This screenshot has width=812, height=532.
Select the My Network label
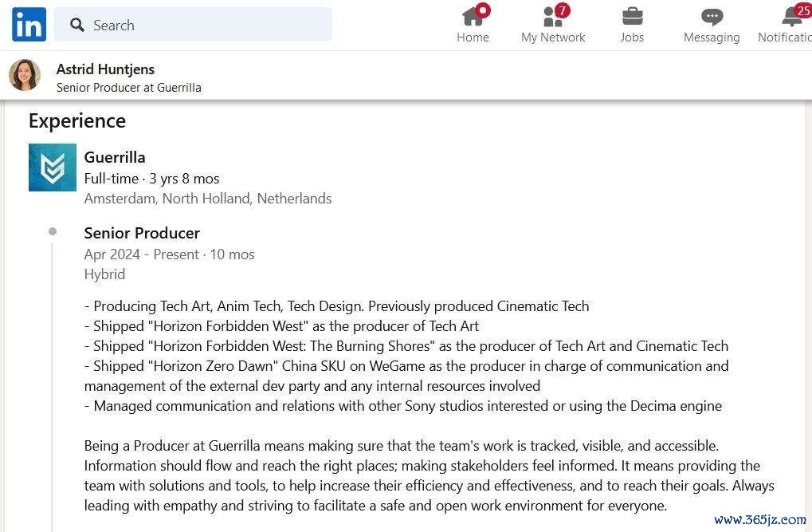(553, 37)
